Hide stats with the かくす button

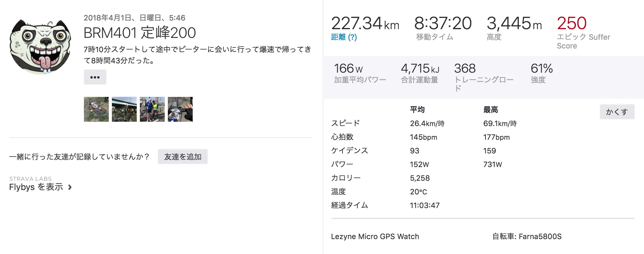click(617, 112)
